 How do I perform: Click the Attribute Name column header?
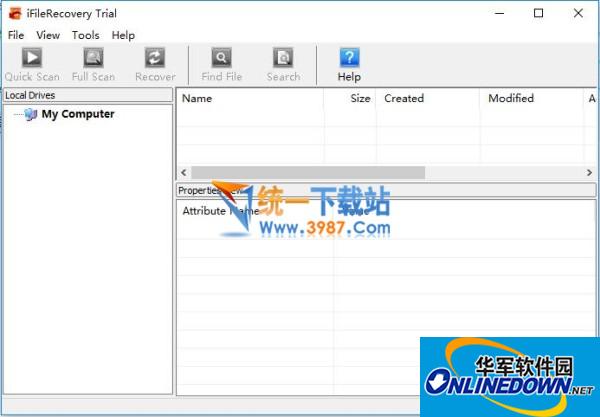[x=255, y=211]
